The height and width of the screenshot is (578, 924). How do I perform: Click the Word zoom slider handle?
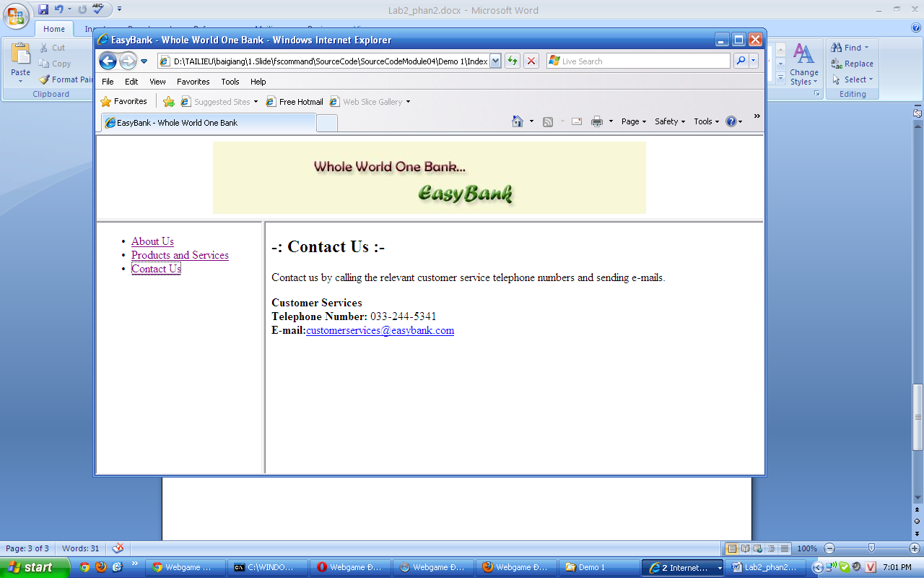click(x=871, y=548)
